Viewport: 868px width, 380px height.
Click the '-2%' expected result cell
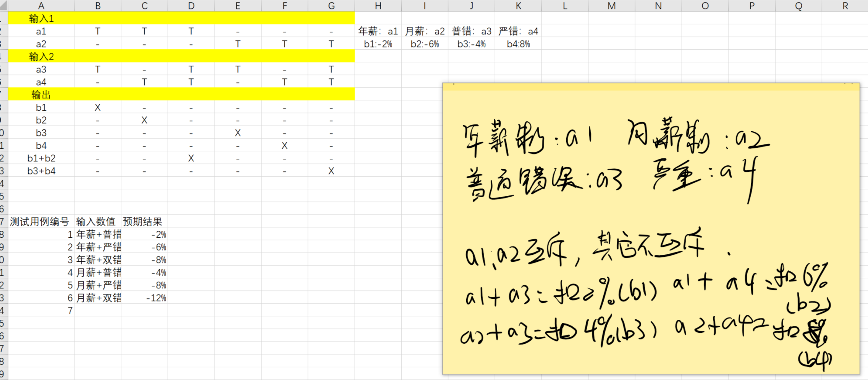tap(144, 234)
